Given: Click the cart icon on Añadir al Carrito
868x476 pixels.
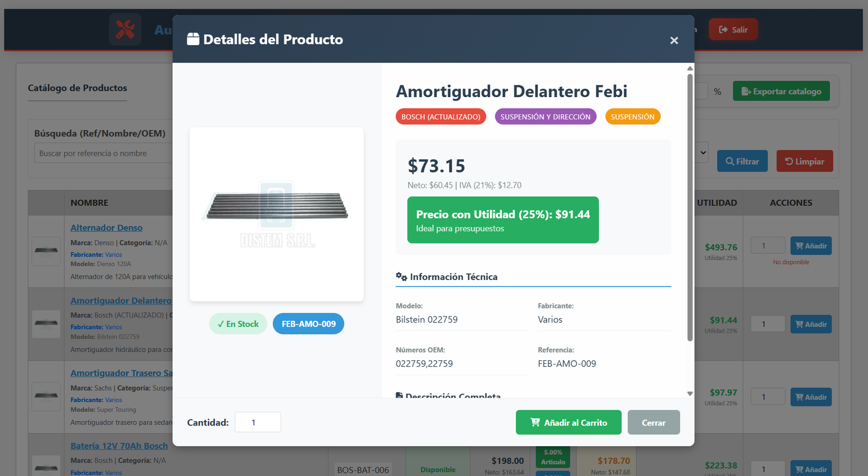Looking at the screenshot, I should click(535, 422).
